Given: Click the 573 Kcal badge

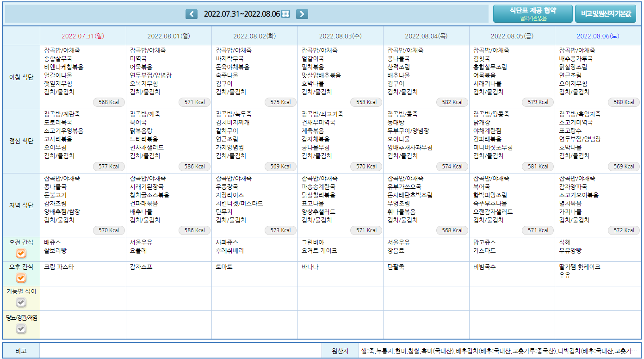Looking at the screenshot, I should click(x=280, y=230).
